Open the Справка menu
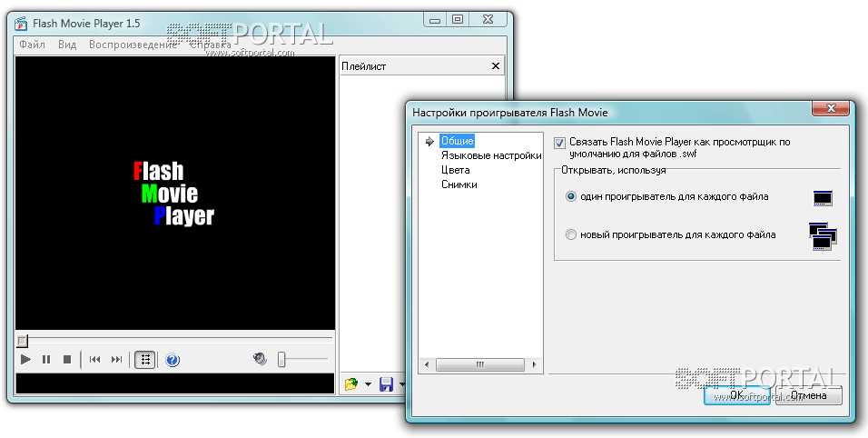The width and height of the screenshot is (868, 438). (x=211, y=45)
